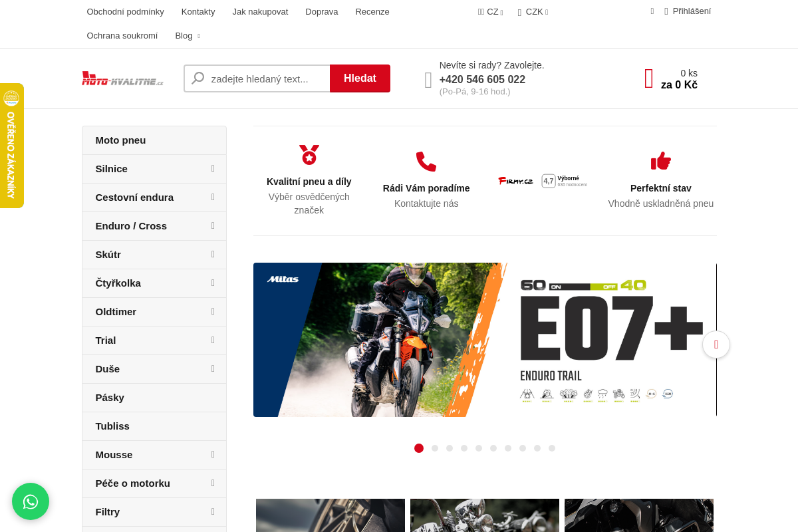Screen dimensions: 798x532
Task: Click 'Kontaktujte nás' text
Action: (426, 203)
